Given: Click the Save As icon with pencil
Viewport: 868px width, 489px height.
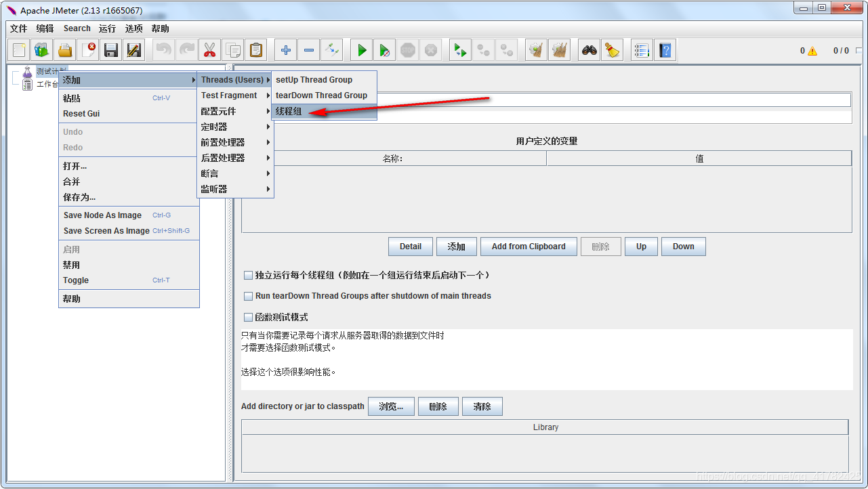Looking at the screenshot, I should click(x=134, y=50).
